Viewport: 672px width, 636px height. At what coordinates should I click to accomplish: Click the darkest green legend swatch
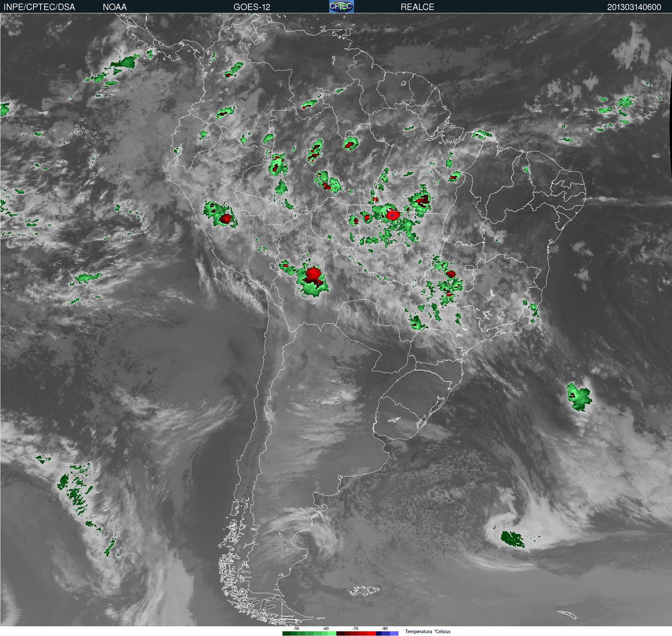pyautogui.click(x=287, y=633)
